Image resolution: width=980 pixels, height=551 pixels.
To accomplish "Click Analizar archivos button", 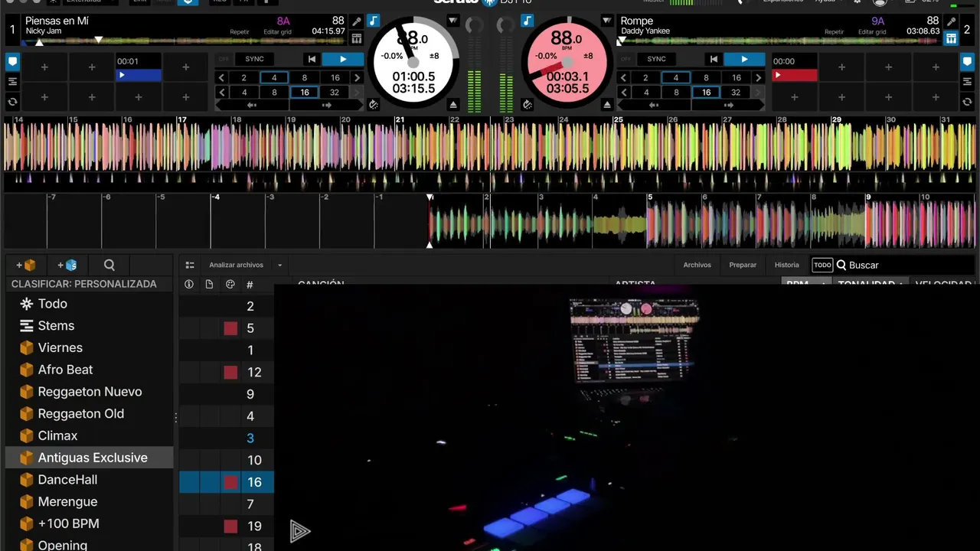I will (236, 265).
